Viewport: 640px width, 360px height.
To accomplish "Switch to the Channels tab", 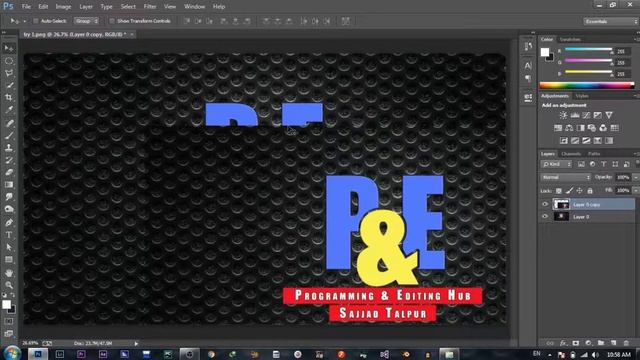I will (x=571, y=154).
